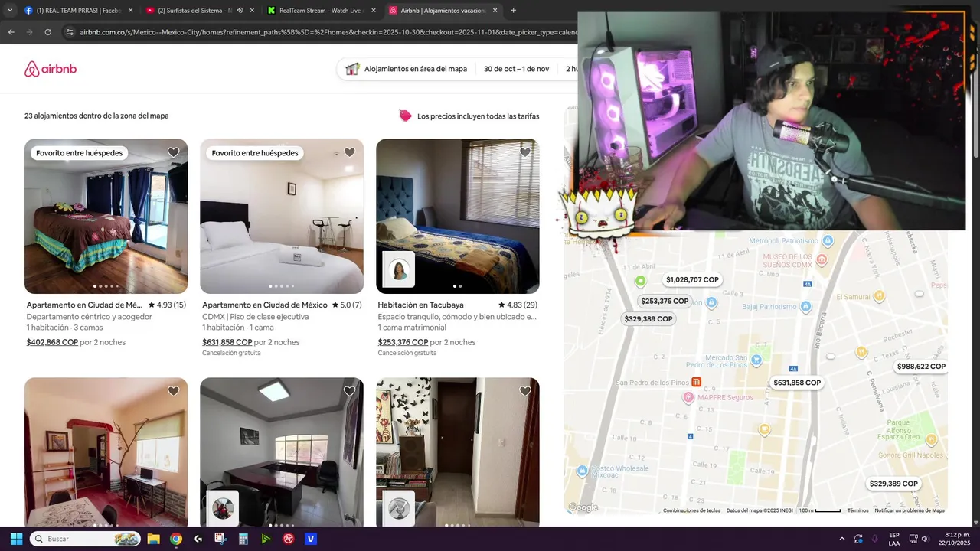Show hidden system tray icons
980x551 pixels.
842,539
